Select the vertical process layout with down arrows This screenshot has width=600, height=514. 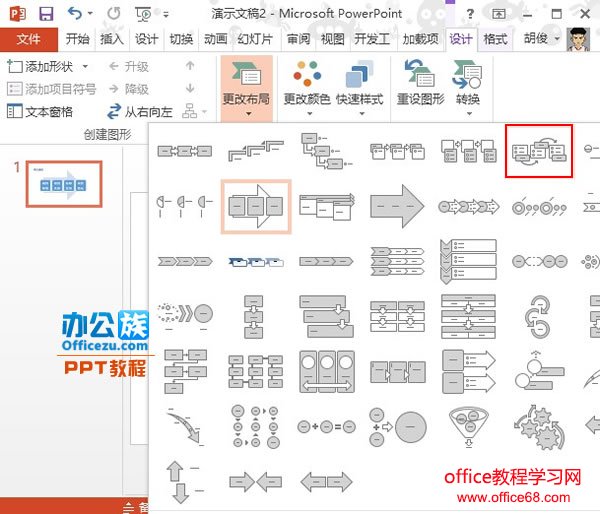coord(253,317)
